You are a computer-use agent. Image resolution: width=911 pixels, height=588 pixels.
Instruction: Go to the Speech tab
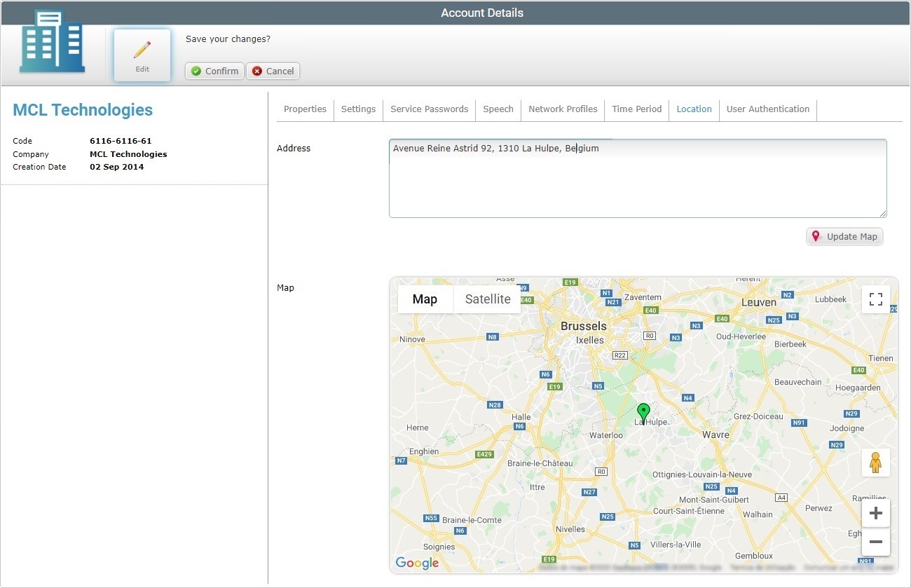498,109
